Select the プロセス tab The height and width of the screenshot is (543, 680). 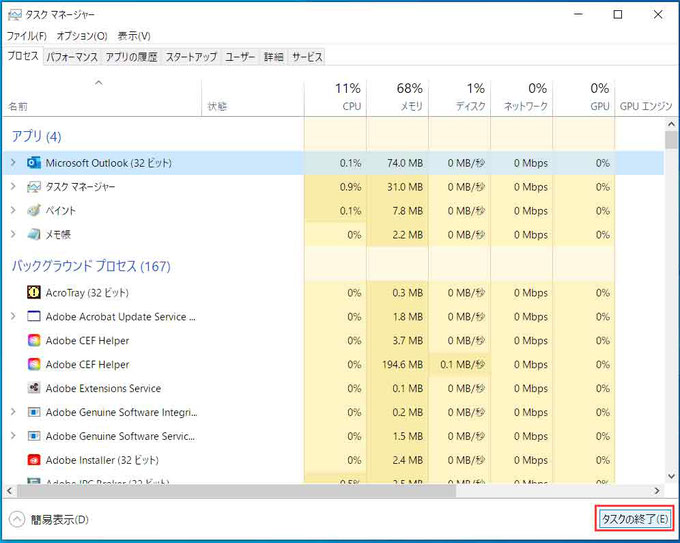(23, 56)
